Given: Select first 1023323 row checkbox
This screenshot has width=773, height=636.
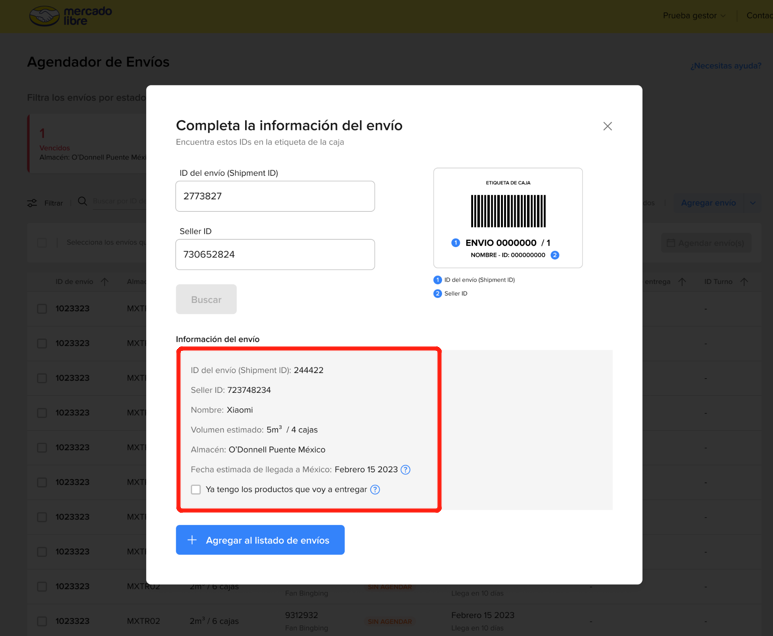Looking at the screenshot, I should (42, 309).
